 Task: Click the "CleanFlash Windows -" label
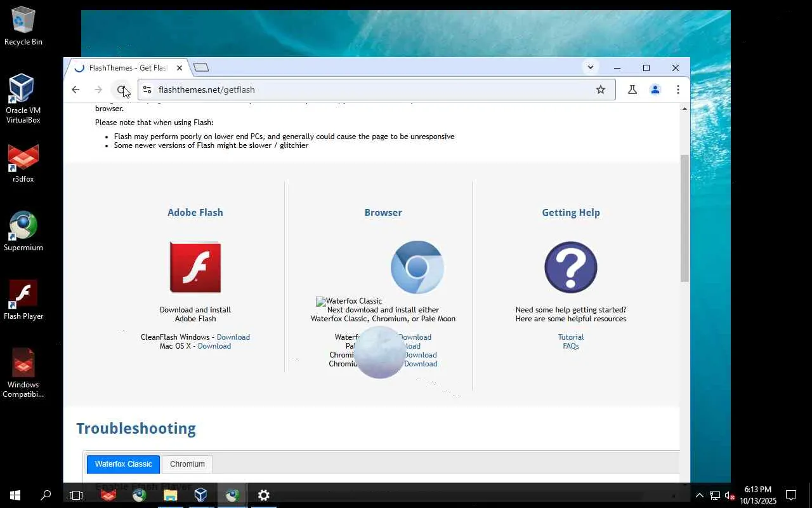pyautogui.click(x=178, y=337)
